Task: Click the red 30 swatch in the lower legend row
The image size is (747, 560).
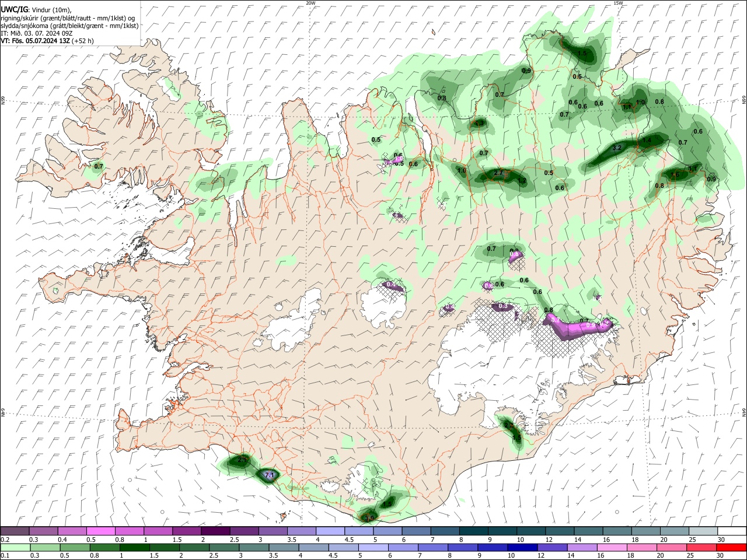Action: coord(731,547)
